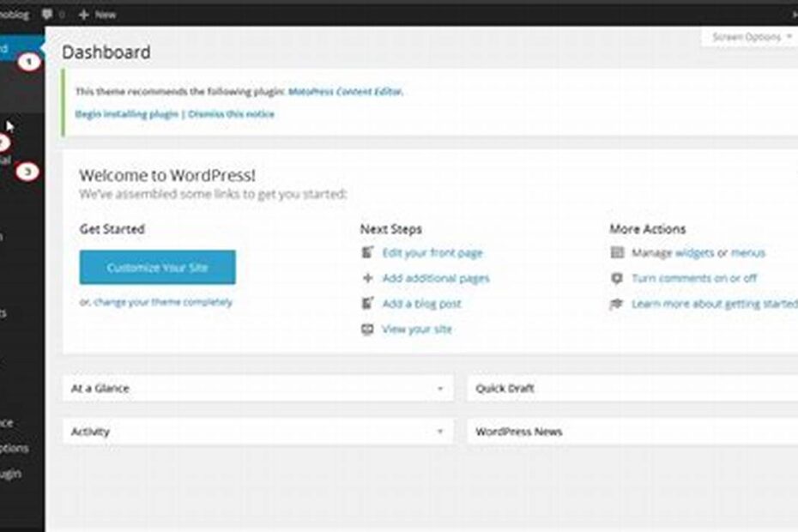Open change your theme completely link
The width and height of the screenshot is (798, 532).
[163, 302]
